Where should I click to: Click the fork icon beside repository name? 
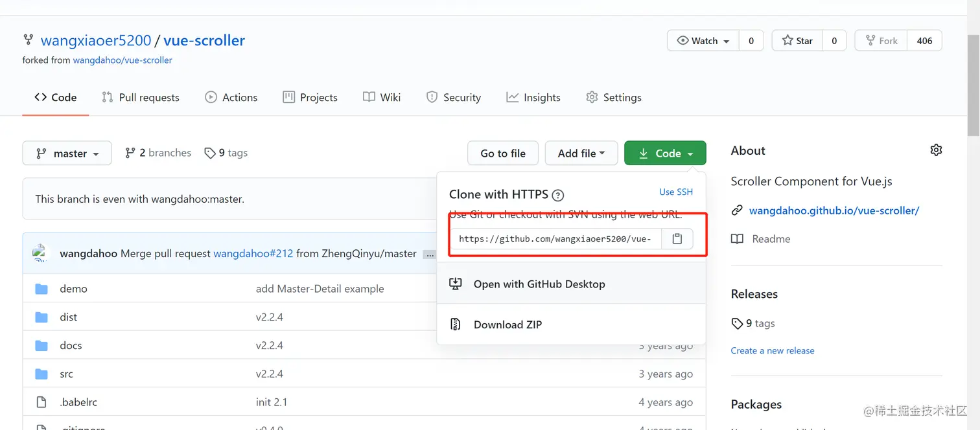point(28,40)
